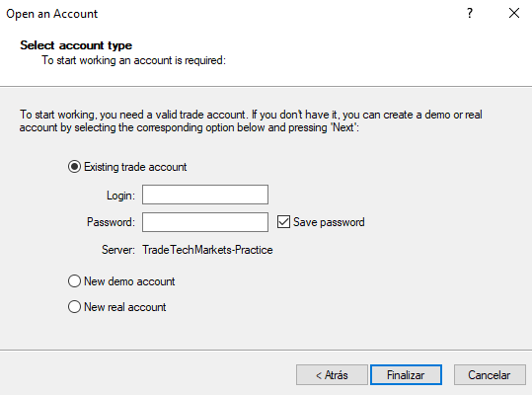The image size is (532, 395).
Task: Close the Open an Account dialog
Action: [x=514, y=13]
